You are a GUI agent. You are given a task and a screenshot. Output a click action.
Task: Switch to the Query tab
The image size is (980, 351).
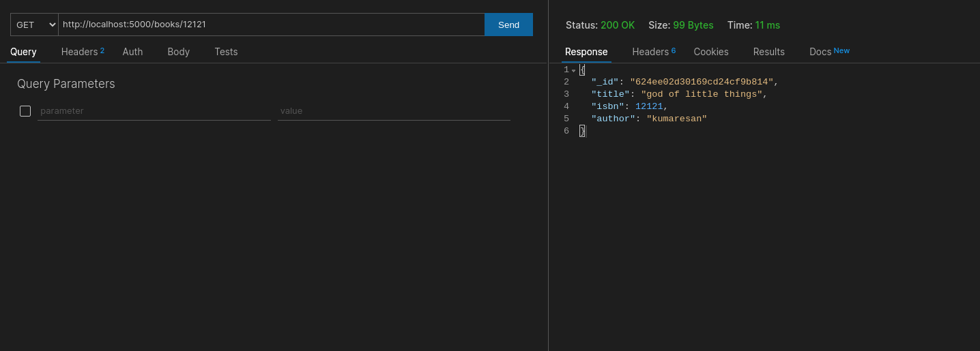pos(23,52)
